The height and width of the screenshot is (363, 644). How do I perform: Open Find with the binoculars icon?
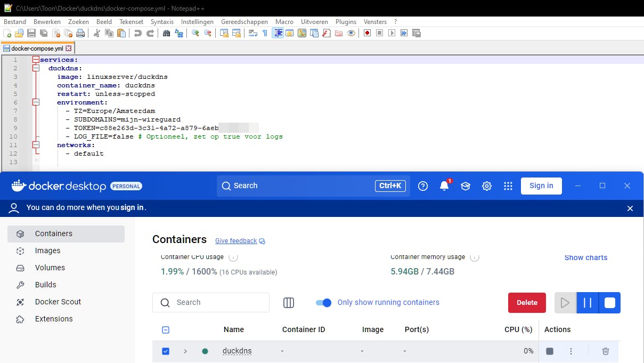pyautogui.click(x=166, y=33)
